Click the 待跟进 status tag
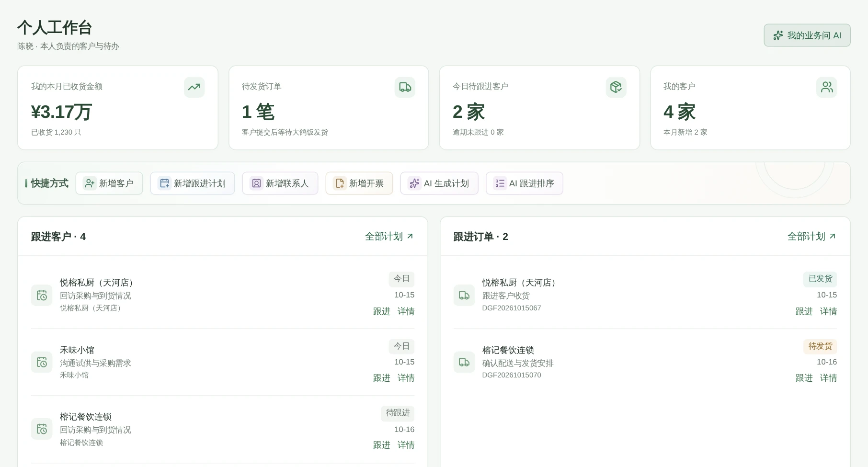868x467 pixels. 398,413
